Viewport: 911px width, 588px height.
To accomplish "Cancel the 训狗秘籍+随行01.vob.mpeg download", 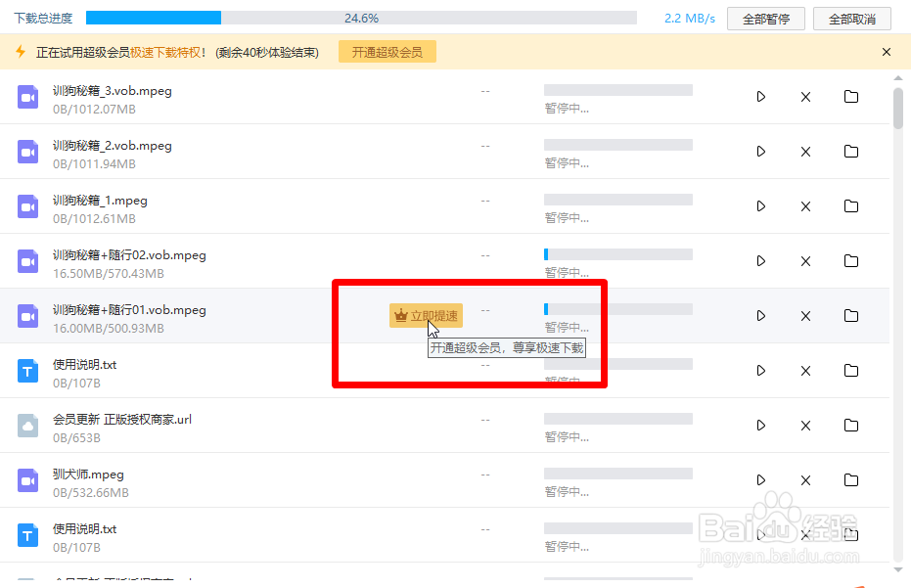I will tap(805, 316).
